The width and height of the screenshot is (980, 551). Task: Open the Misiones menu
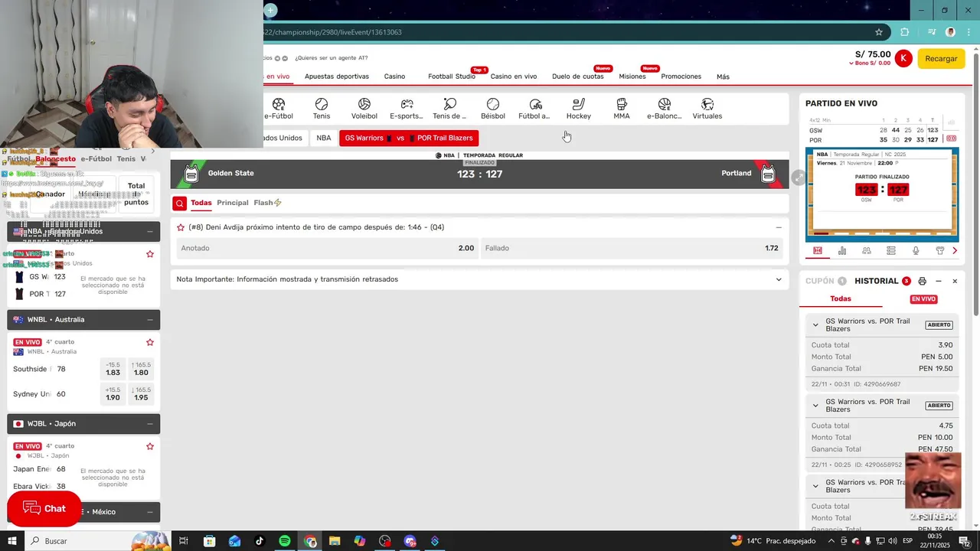(x=632, y=77)
